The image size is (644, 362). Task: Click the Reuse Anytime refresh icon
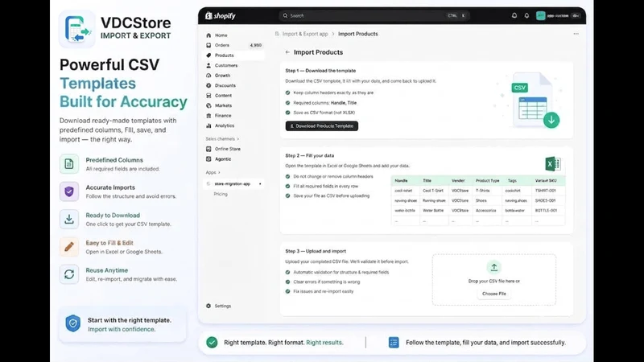point(69,274)
